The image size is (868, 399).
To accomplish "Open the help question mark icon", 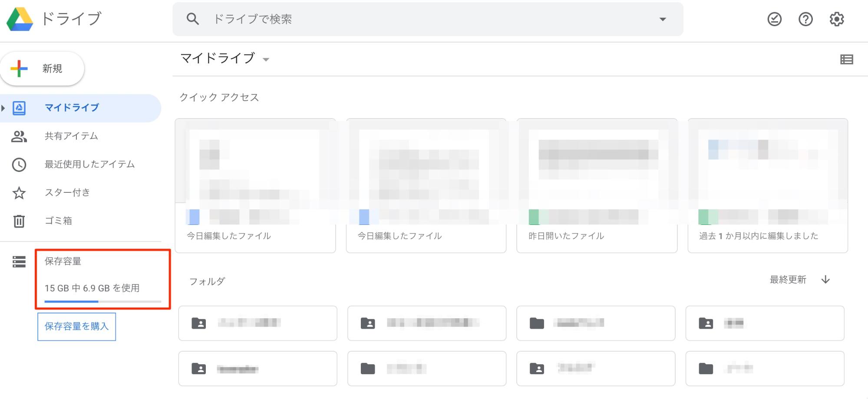I will 805,19.
